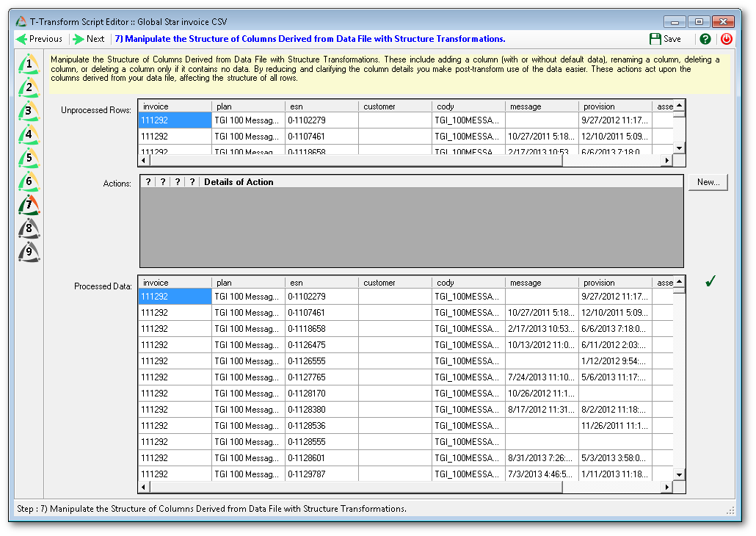The width and height of the screenshot is (756, 536).
Task: Select provision cell starting 1/12/2012 9:54
Action: [x=615, y=361]
